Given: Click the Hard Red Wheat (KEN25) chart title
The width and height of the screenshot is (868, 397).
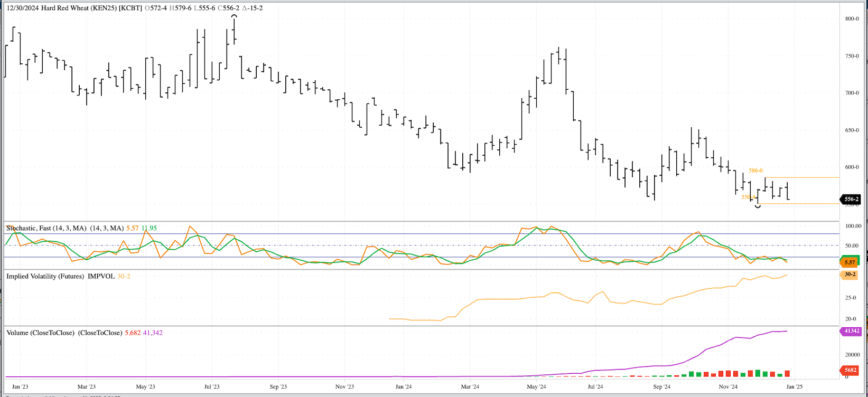Looking at the screenshot, I should coord(74,8).
